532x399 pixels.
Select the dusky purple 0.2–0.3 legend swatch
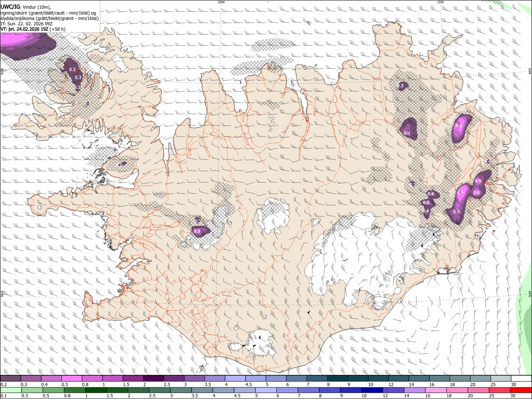(x=10, y=379)
